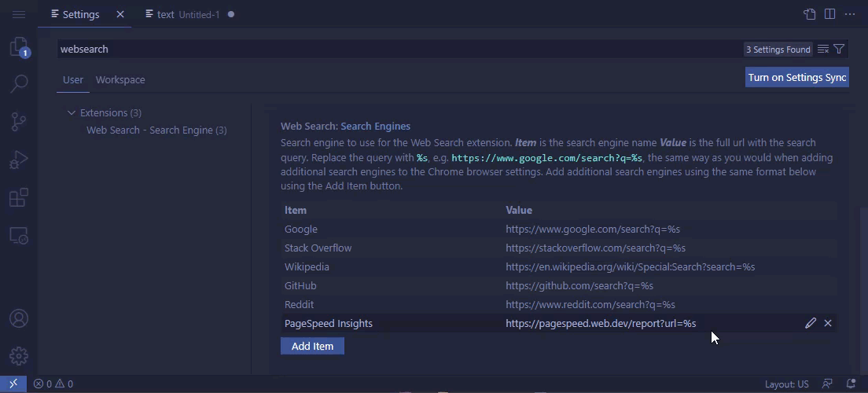868x393 pixels.
Task: Click the Value column header
Action: pos(519,211)
